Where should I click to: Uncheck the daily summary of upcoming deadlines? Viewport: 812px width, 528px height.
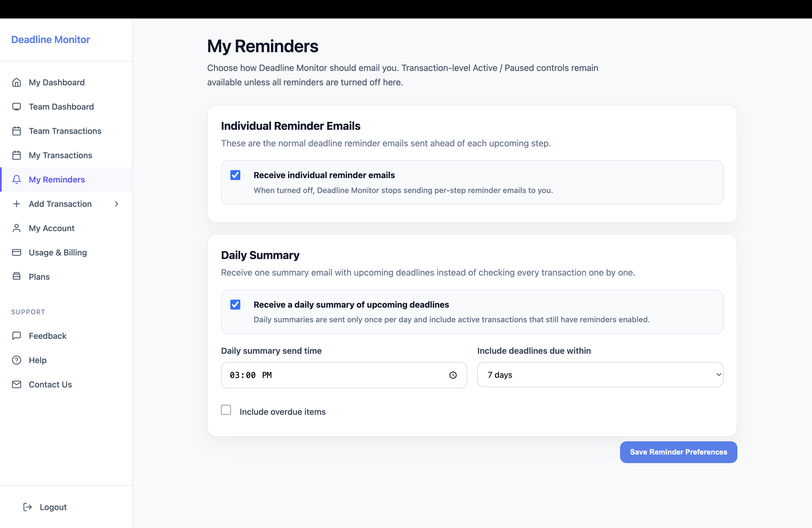pos(235,304)
